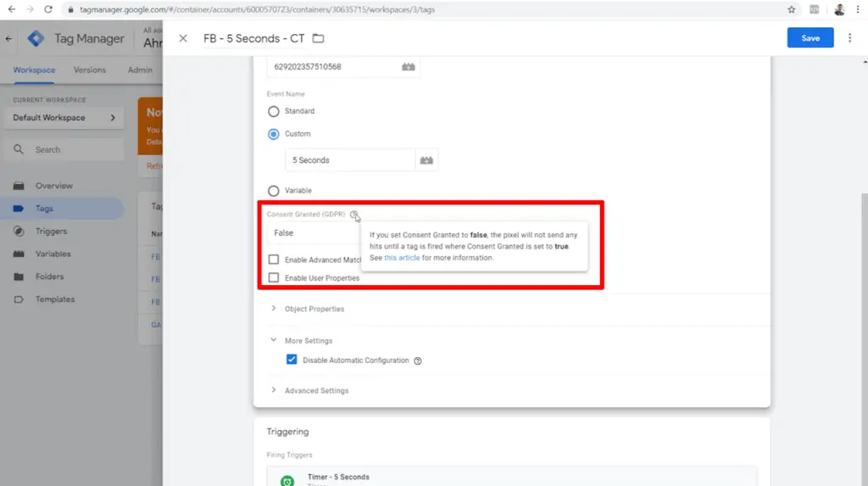Image resolution: width=868 pixels, height=486 pixels.
Task: Click the Triggering section heading
Action: (x=288, y=432)
